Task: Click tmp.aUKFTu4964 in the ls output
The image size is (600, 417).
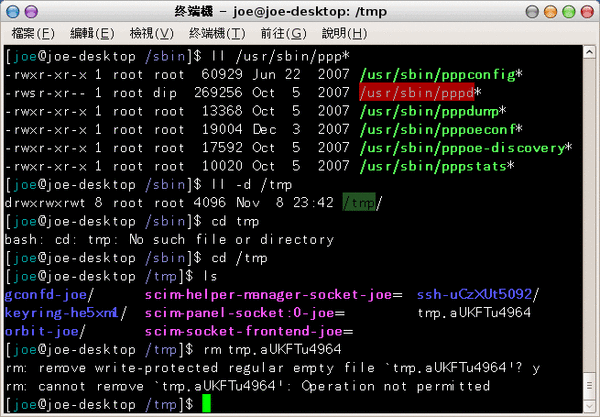Action: coord(474,313)
